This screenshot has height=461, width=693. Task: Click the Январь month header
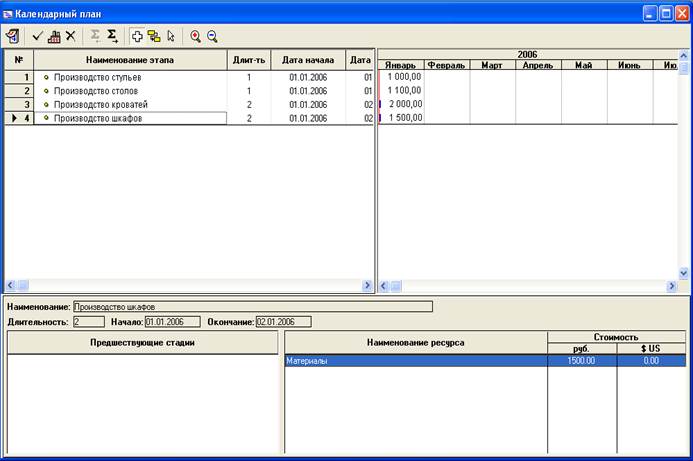(401, 65)
